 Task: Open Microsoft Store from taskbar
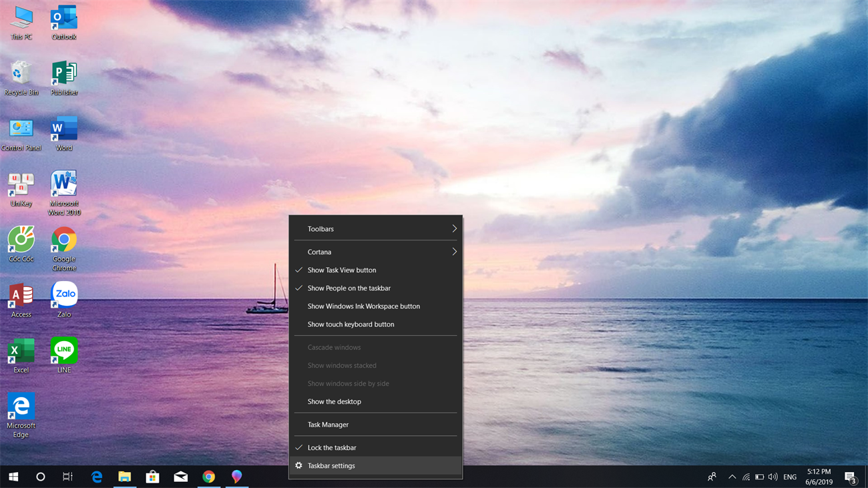pyautogui.click(x=153, y=477)
